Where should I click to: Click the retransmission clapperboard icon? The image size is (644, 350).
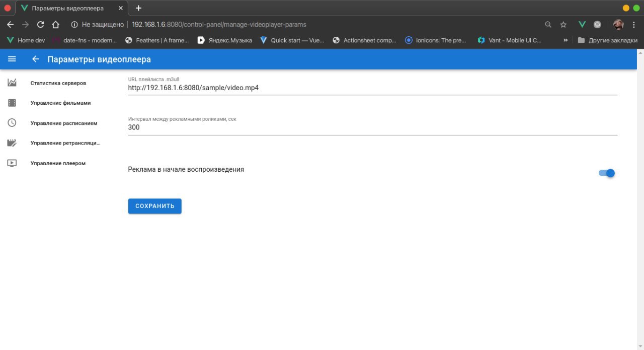coord(12,143)
